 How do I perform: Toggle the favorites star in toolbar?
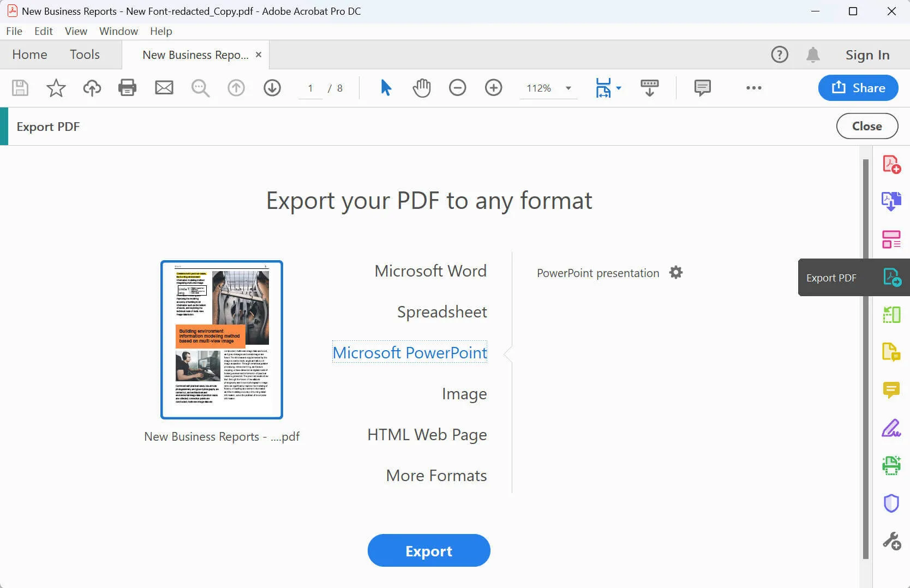pos(56,88)
